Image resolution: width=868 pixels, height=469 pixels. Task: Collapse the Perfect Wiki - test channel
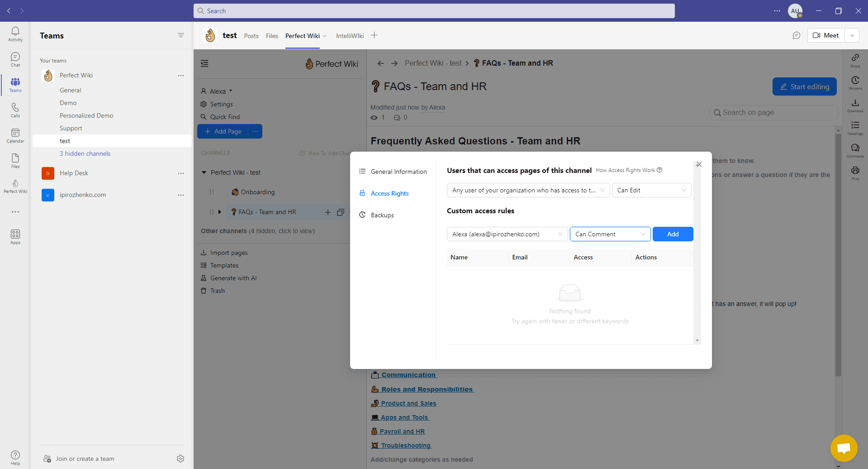pos(204,172)
